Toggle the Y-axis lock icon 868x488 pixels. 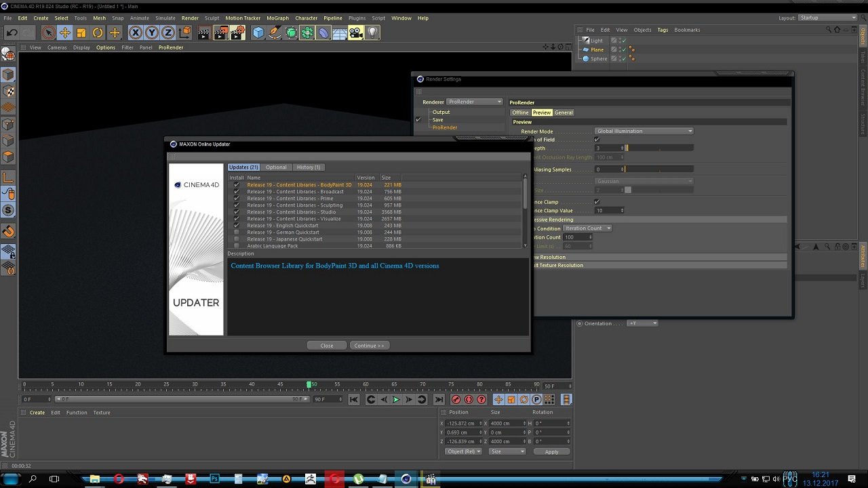pyautogui.click(x=152, y=33)
